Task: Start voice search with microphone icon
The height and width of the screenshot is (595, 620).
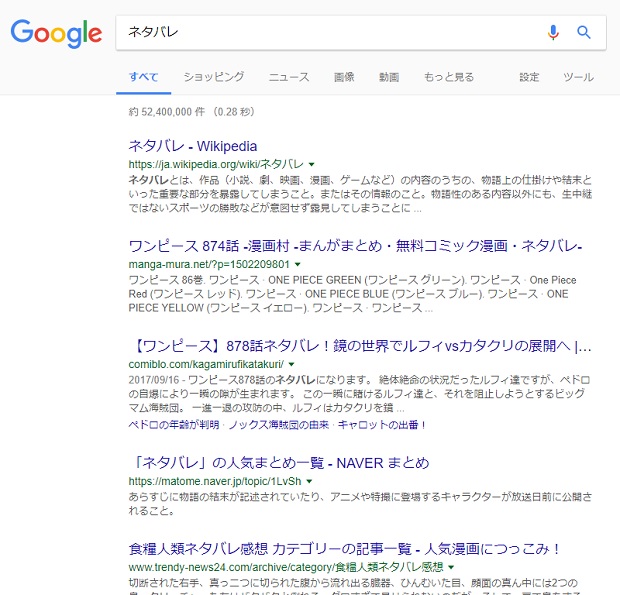Action: [x=553, y=32]
